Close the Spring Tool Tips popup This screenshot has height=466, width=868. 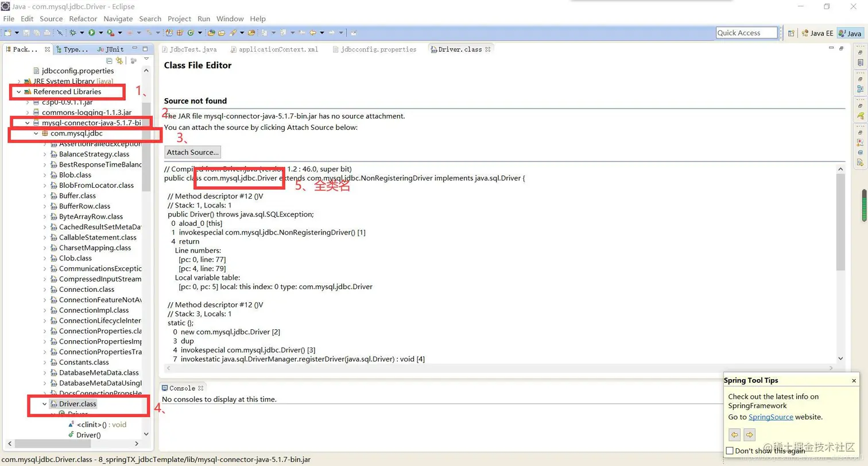854,380
